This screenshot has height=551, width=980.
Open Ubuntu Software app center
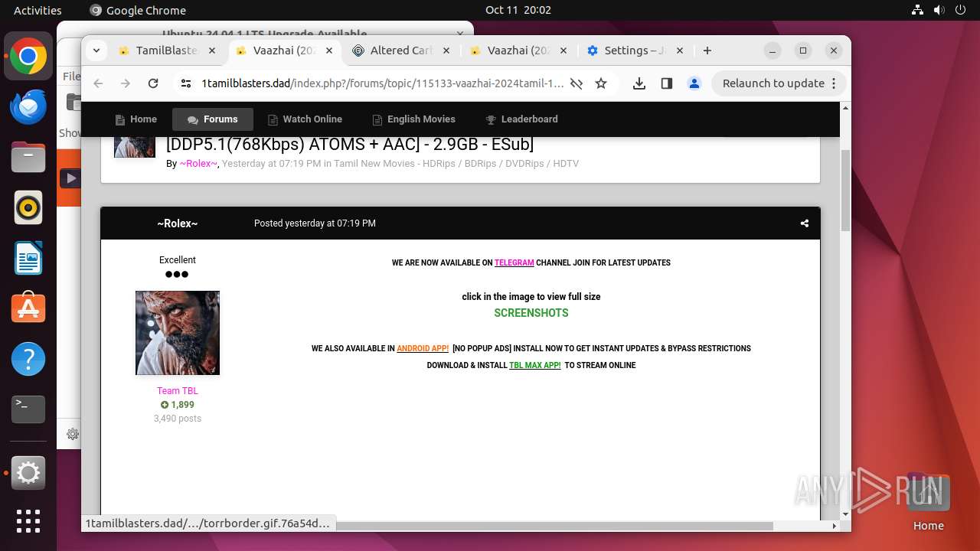(x=28, y=308)
